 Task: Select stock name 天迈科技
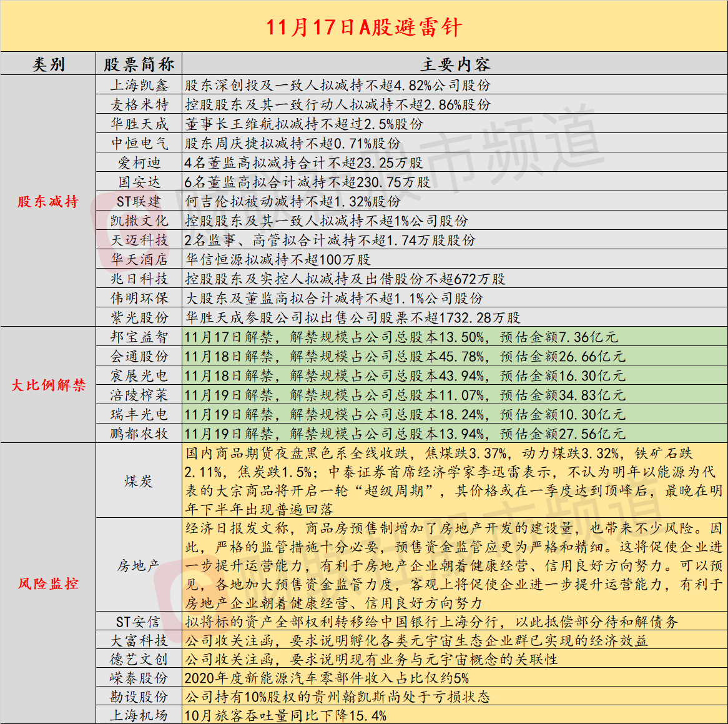139,240
